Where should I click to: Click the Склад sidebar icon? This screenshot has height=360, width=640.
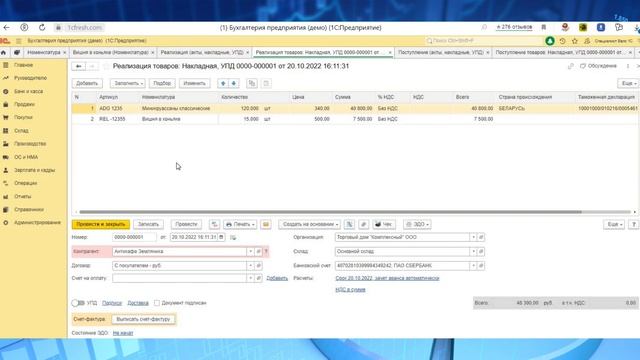point(6,131)
